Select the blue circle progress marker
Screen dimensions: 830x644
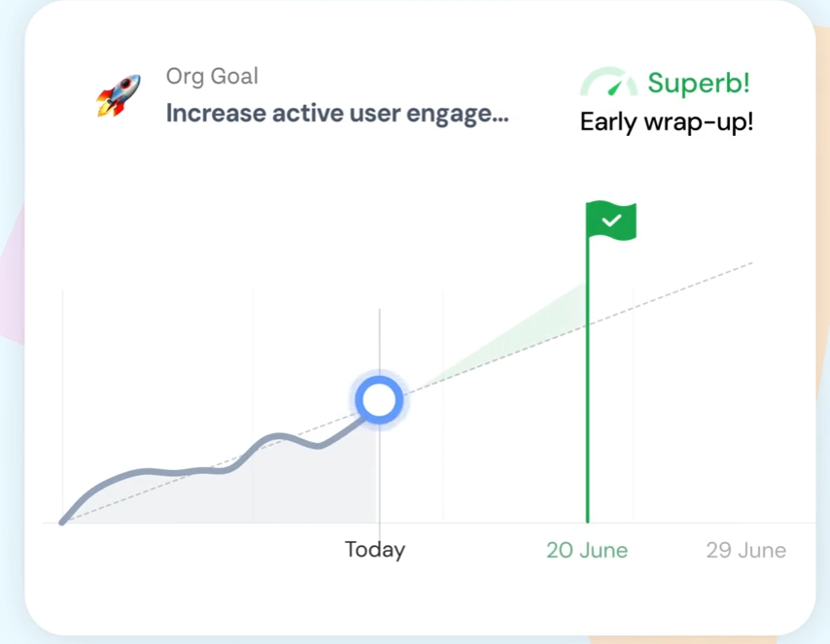coord(379,400)
